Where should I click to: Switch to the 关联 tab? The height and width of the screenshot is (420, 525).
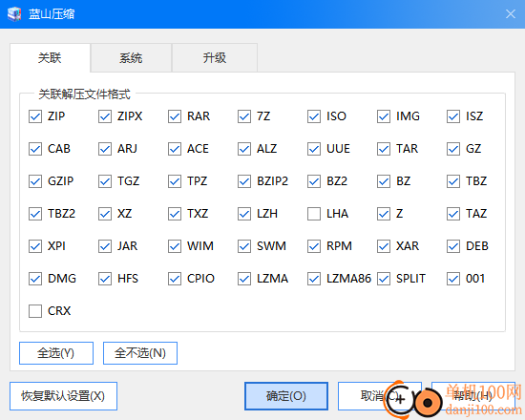click(50, 58)
